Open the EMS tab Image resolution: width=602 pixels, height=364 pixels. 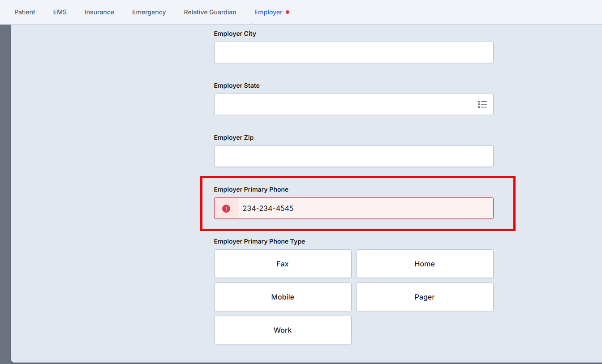(60, 12)
